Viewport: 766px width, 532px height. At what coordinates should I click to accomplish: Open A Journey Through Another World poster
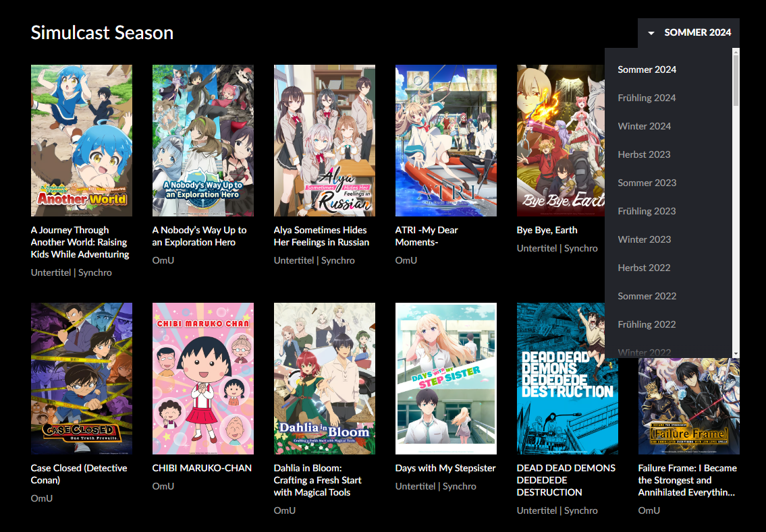[82, 140]
